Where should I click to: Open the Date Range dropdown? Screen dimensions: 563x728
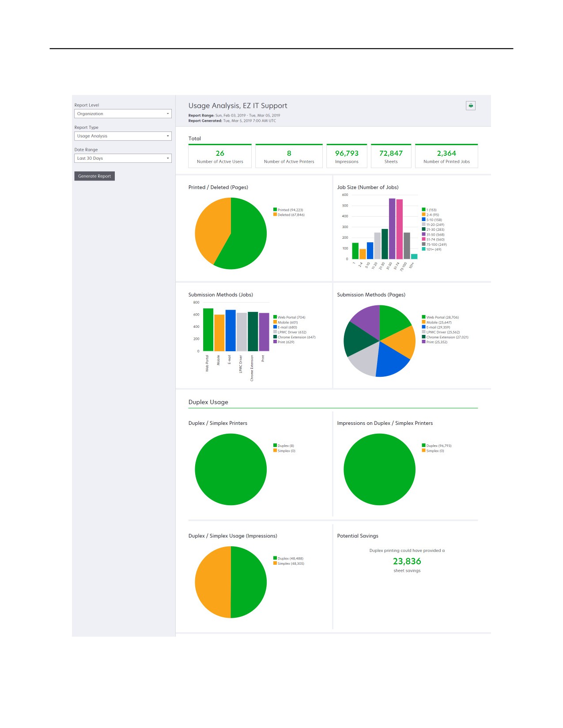[123, 158]
